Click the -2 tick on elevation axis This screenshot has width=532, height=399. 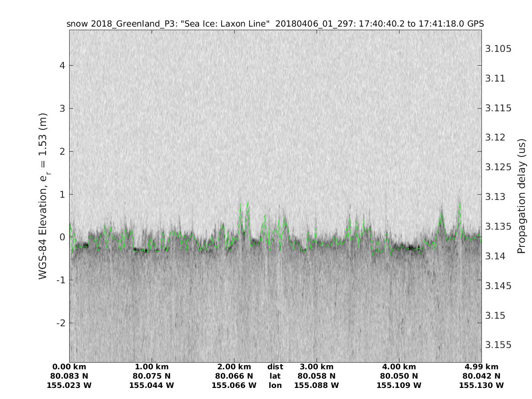[61, 323]
